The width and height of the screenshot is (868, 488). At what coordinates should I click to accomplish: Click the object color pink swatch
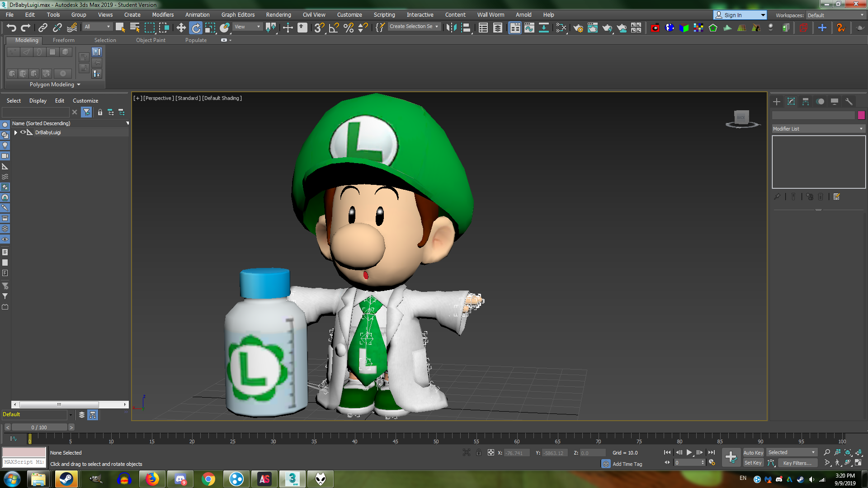[x=861, y=115]
